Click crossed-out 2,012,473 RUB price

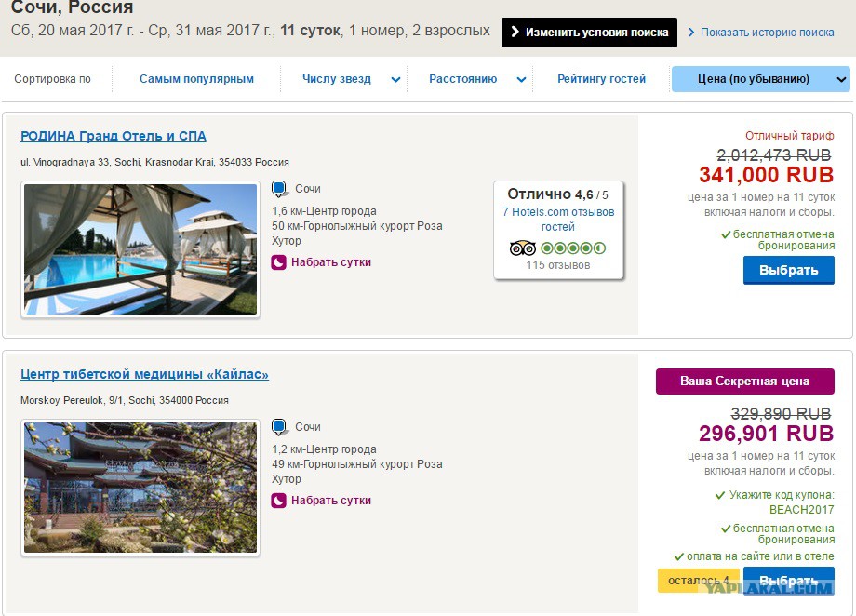pyautogui.click(x=773, y=155)
